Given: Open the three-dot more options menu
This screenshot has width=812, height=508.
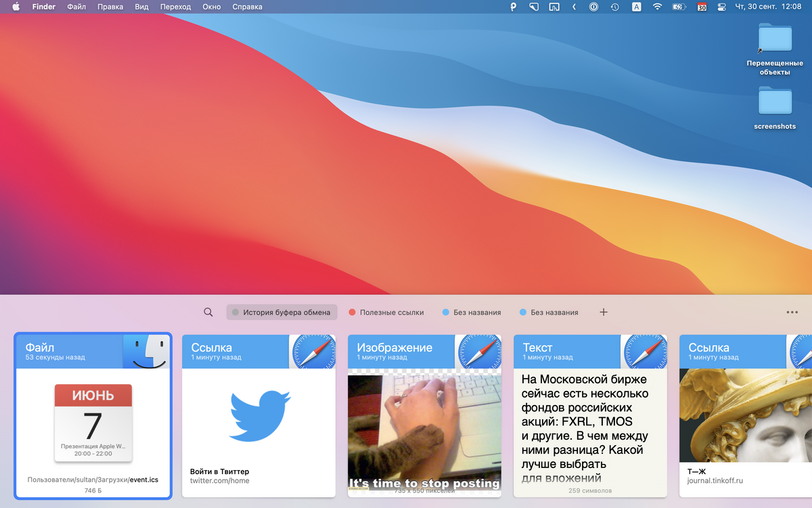Looking at the screenshot, I should click(792, 312).
